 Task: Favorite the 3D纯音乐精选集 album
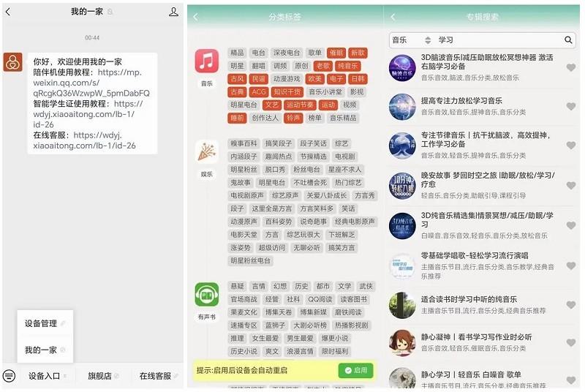pos(571,226)
